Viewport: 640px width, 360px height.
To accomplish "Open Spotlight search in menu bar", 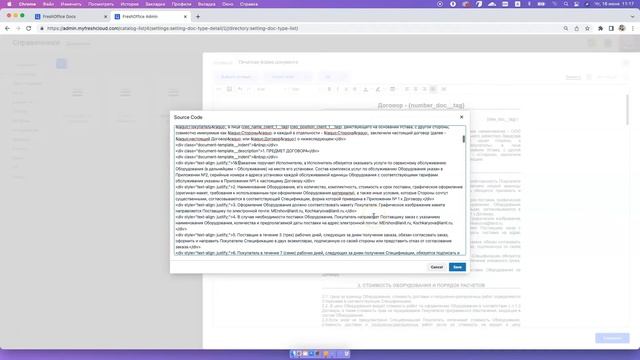I will [x=566, y=4].
